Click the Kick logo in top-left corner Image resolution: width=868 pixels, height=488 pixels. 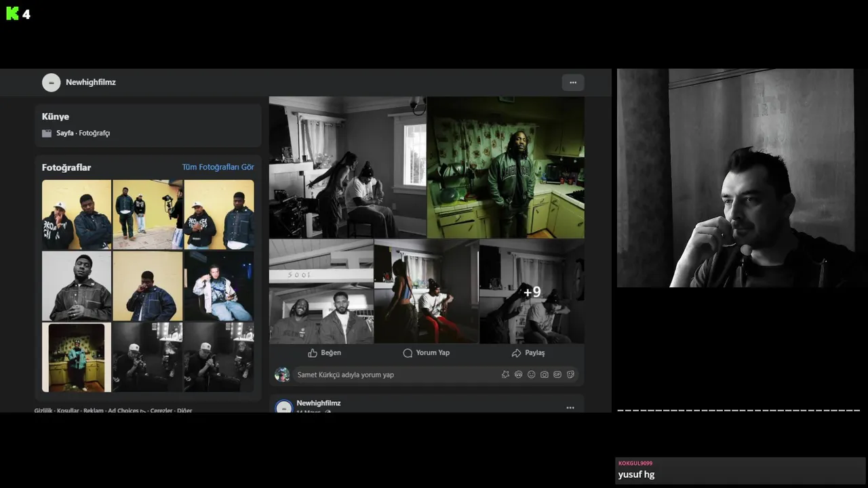point(13,14)
